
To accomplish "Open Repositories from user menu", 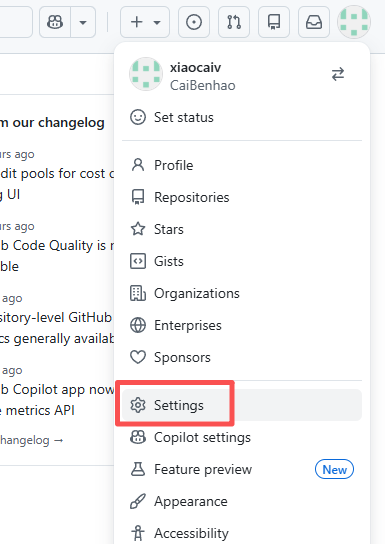I will pos(242,197).
